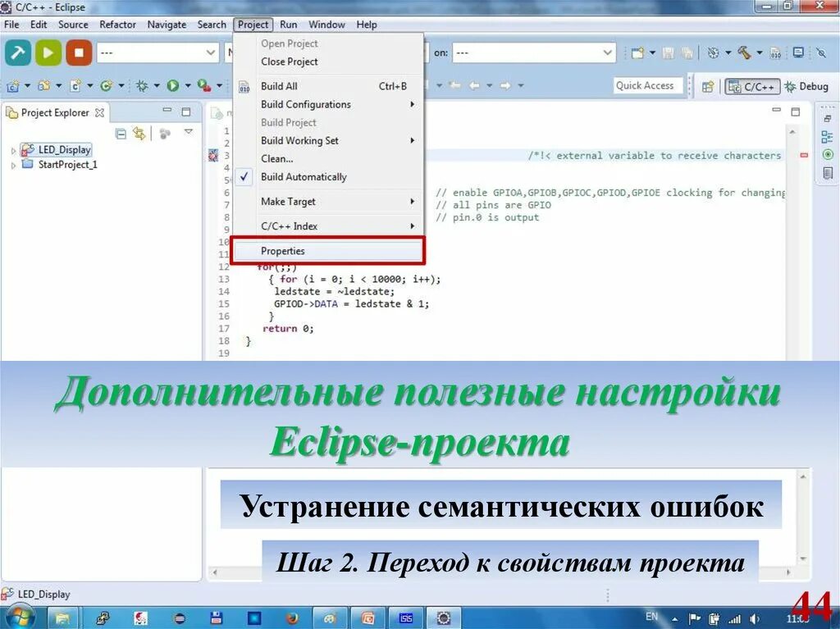Click the New wizard icon in top toolbar
The width and height of the screenshot is (840, 629).
pos(637,52)
